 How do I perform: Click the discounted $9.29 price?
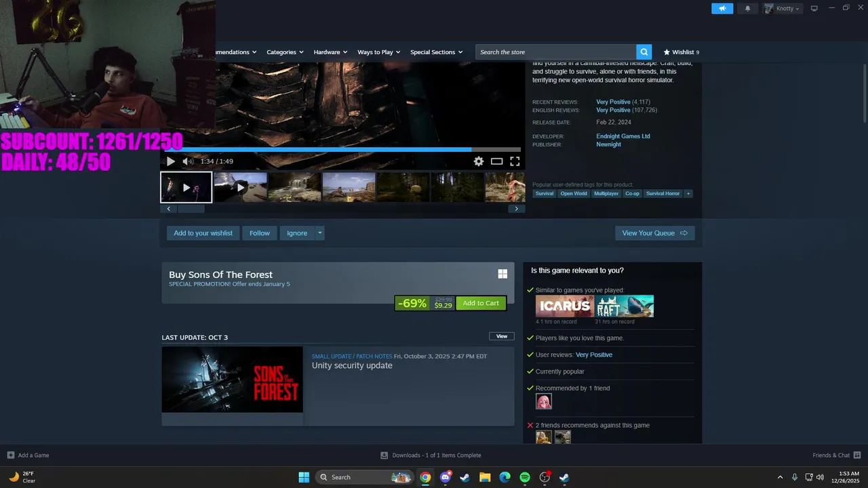click(x=443, y=306)
